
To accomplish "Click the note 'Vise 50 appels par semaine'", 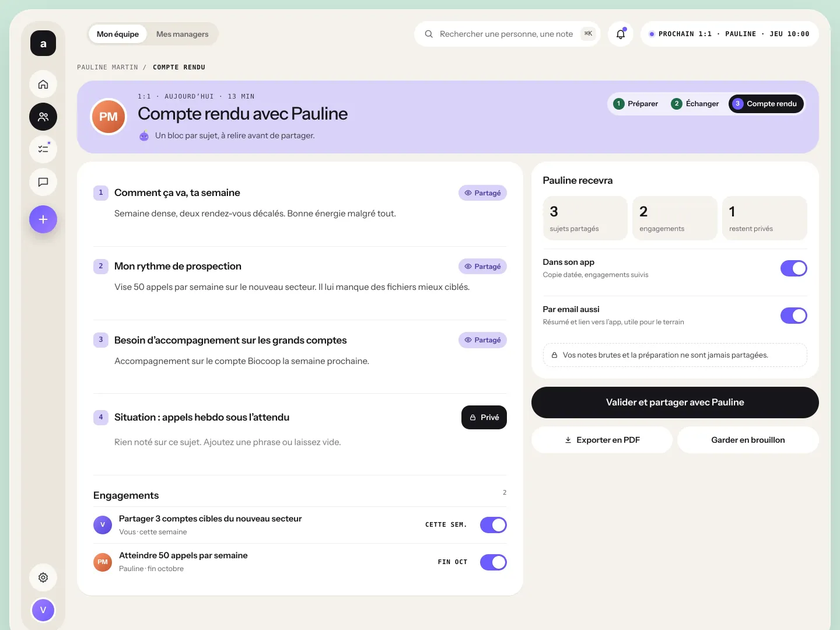I will click(x=292, y=287).
